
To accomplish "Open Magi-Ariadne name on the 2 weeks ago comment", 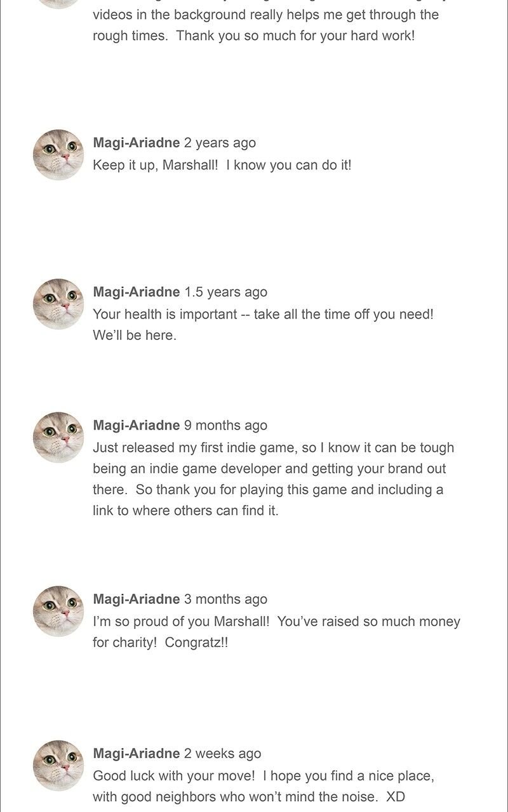I will point(137,753).
